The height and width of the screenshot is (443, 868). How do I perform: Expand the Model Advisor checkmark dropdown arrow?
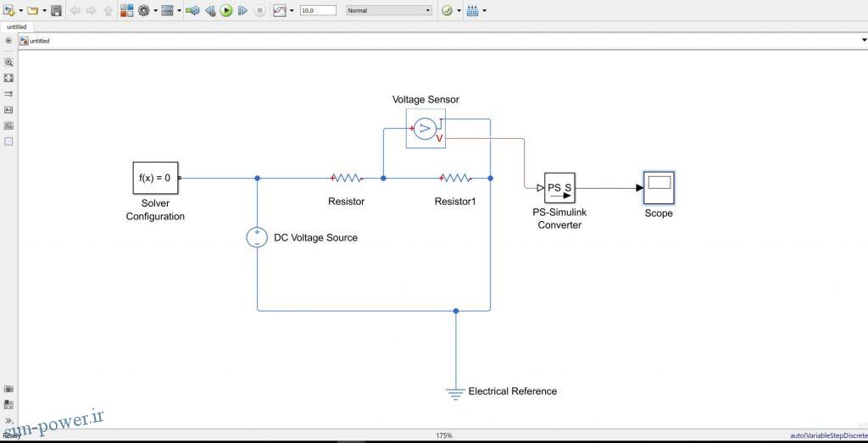click(459, 11)
